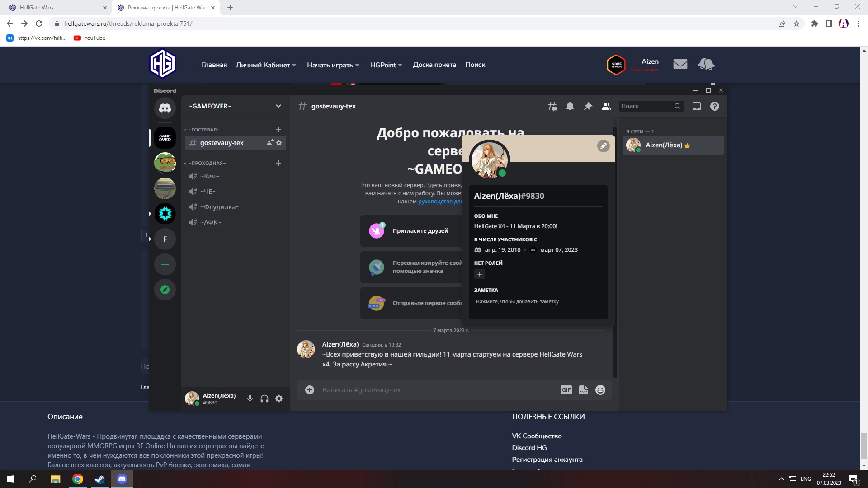
Task: Click the message input for #gostevauy-tex
Action: 439,390
